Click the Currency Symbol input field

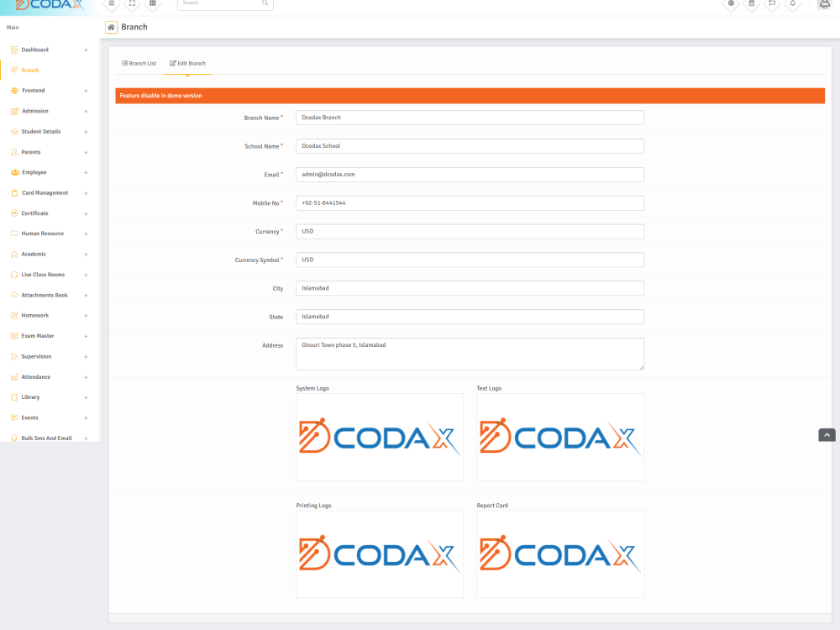click(470, 260)
